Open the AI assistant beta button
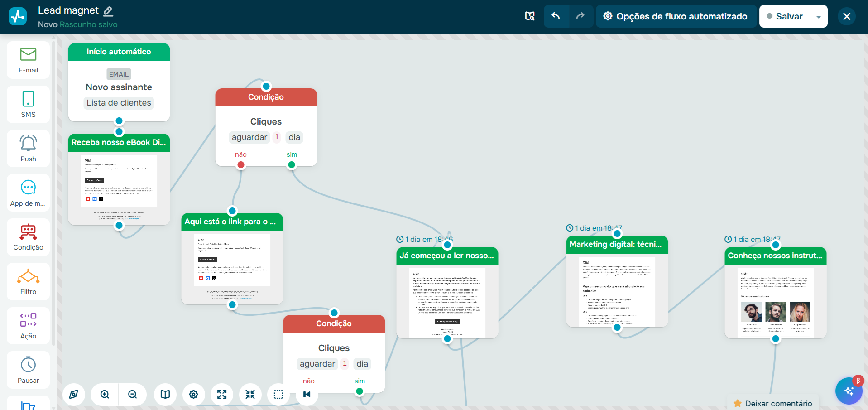 tap(849, 391)
